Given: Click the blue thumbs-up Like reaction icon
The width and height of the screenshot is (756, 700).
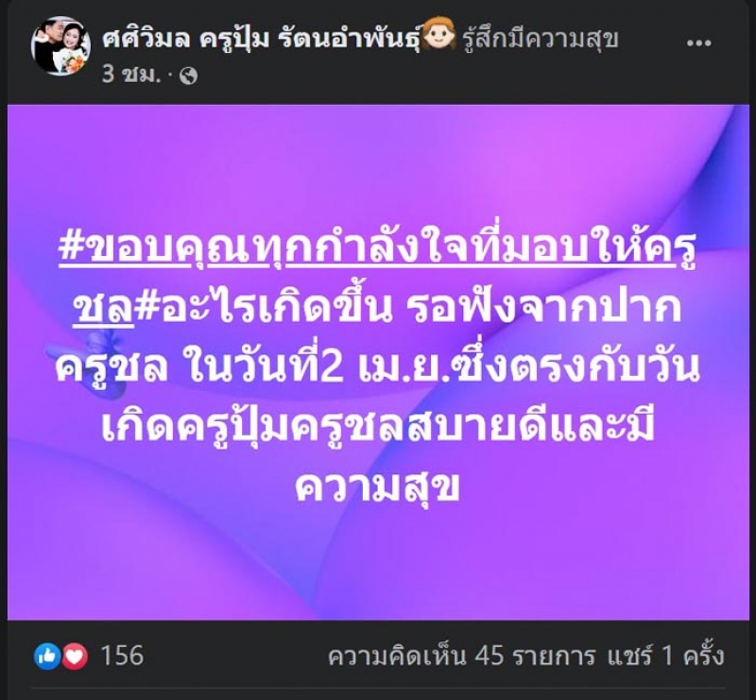Looking at the screenshot, I should tap(47, 657).
